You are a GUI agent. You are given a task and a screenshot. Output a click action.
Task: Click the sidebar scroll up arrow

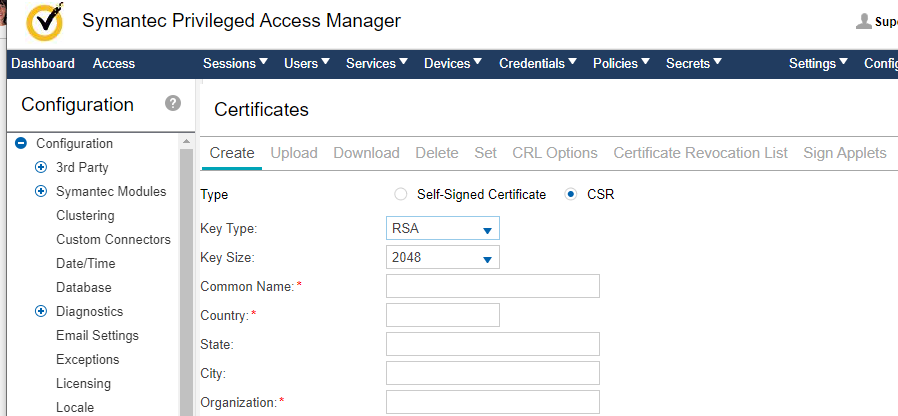pos(186,144)
